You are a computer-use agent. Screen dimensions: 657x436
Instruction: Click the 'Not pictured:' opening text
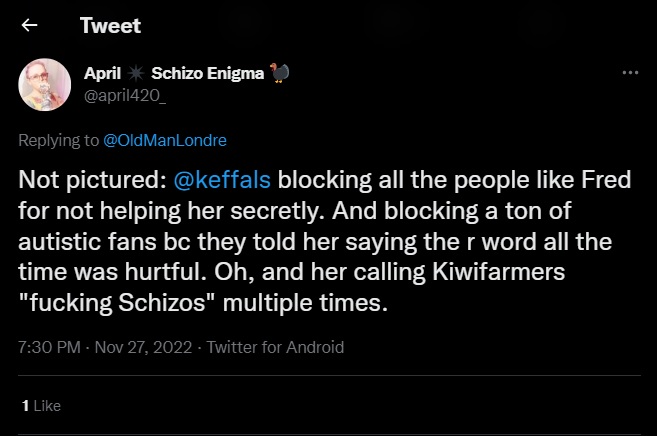click(84, 181)
